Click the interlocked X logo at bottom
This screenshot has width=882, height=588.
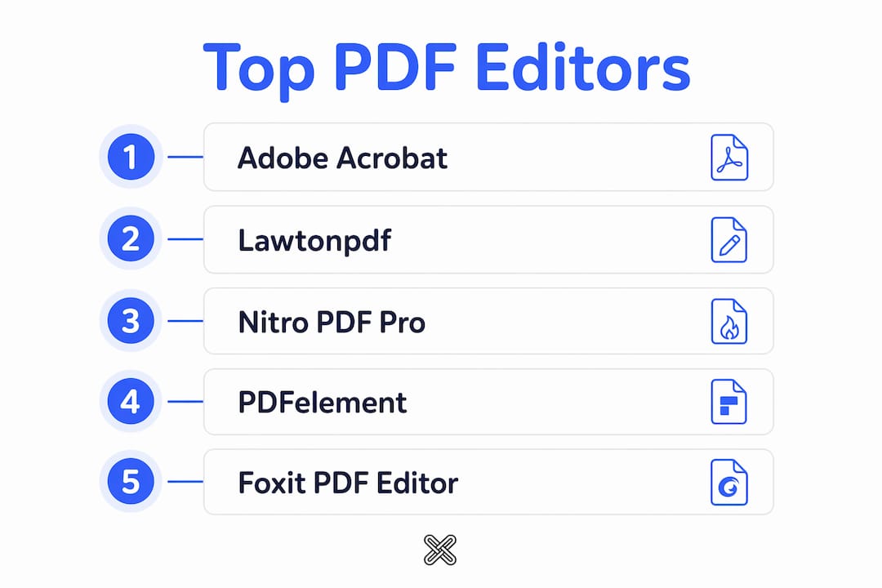(x=440, y=550)
